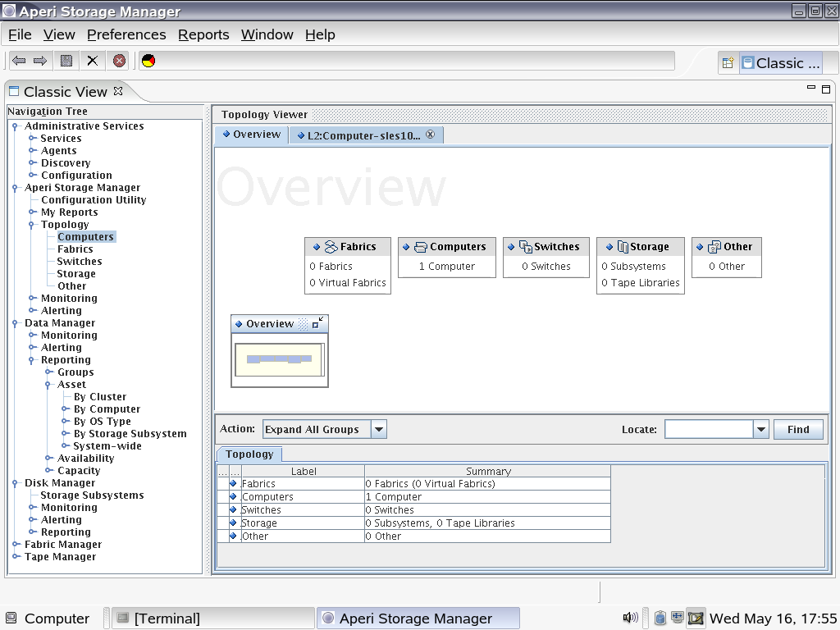Click in the Locate input field

(710, 429)
